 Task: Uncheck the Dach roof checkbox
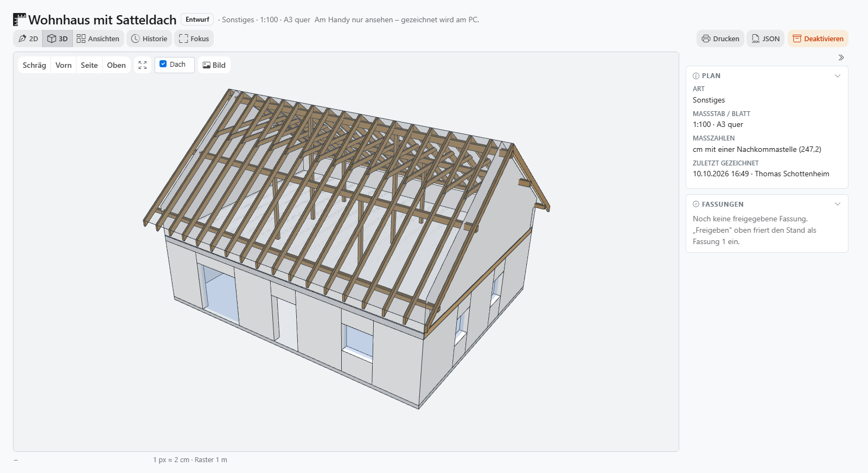click(163, 64)
